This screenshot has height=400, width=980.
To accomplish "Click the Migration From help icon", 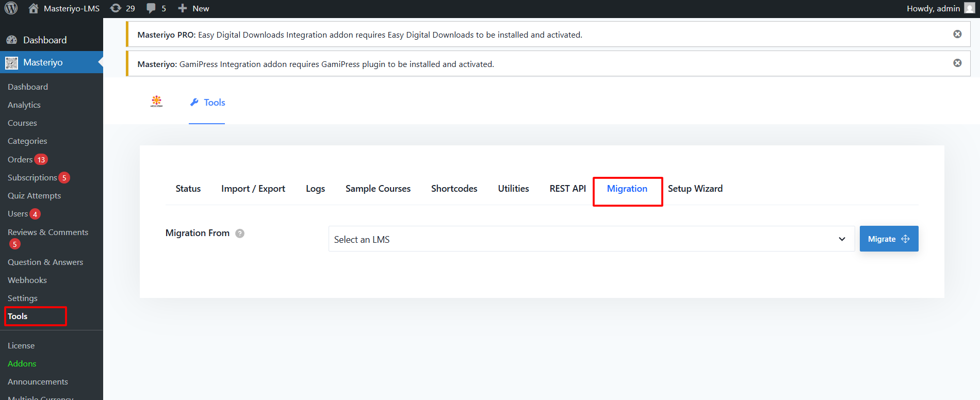I will tap(240, 234).
